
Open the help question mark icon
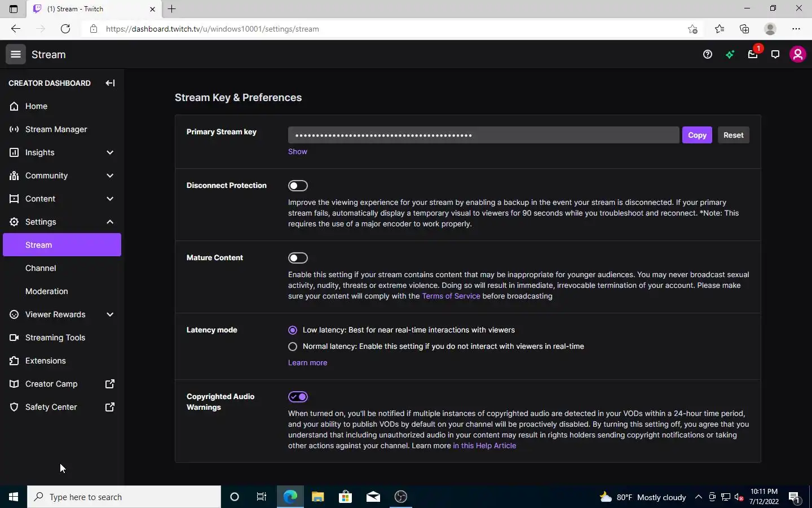708,54
